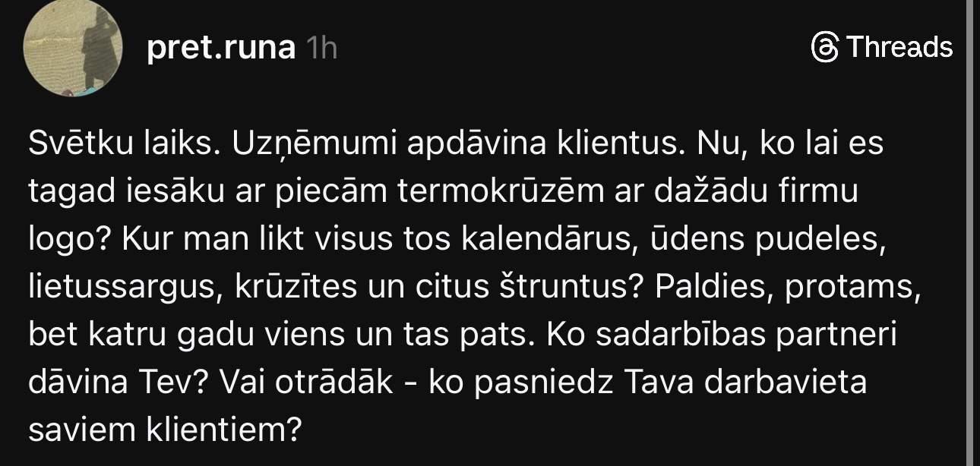
Task: Click the closing words "saviem klientiem?"
Action: 161,430
